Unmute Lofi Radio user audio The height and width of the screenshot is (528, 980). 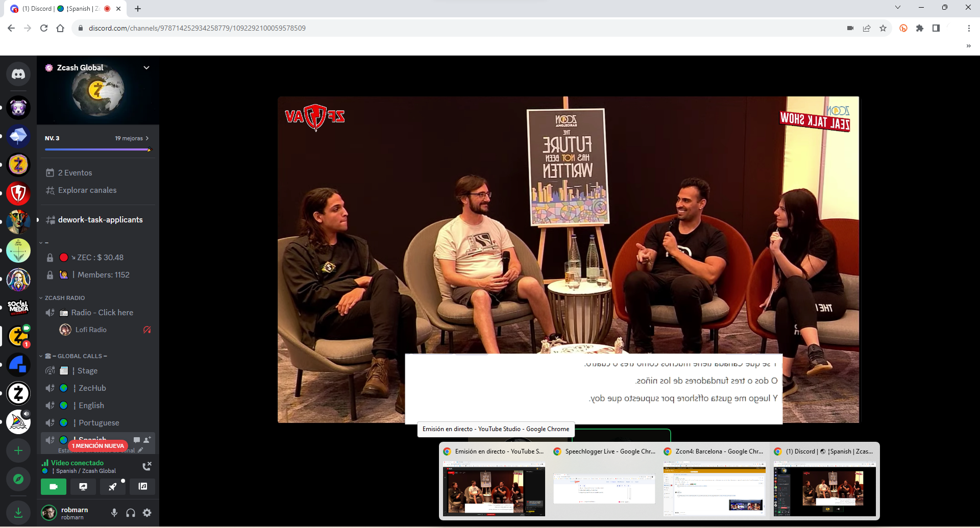147,330
